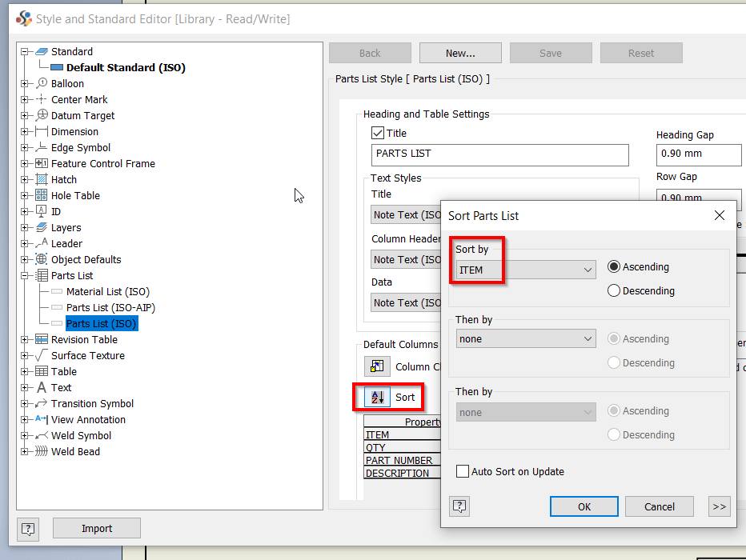Select the Sort icon for Parts List columns
746x560 pixels.
pyautogui.click(x=376, y=397)
